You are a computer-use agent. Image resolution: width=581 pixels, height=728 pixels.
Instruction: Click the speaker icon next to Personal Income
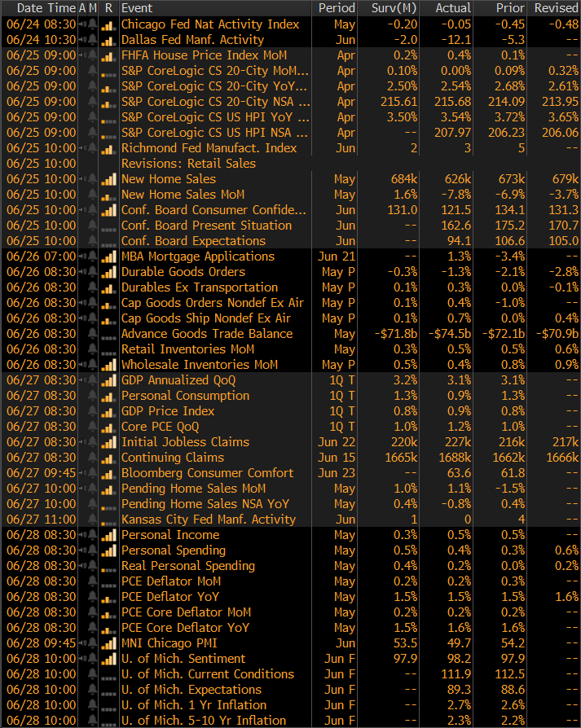(x=82, y=535)
